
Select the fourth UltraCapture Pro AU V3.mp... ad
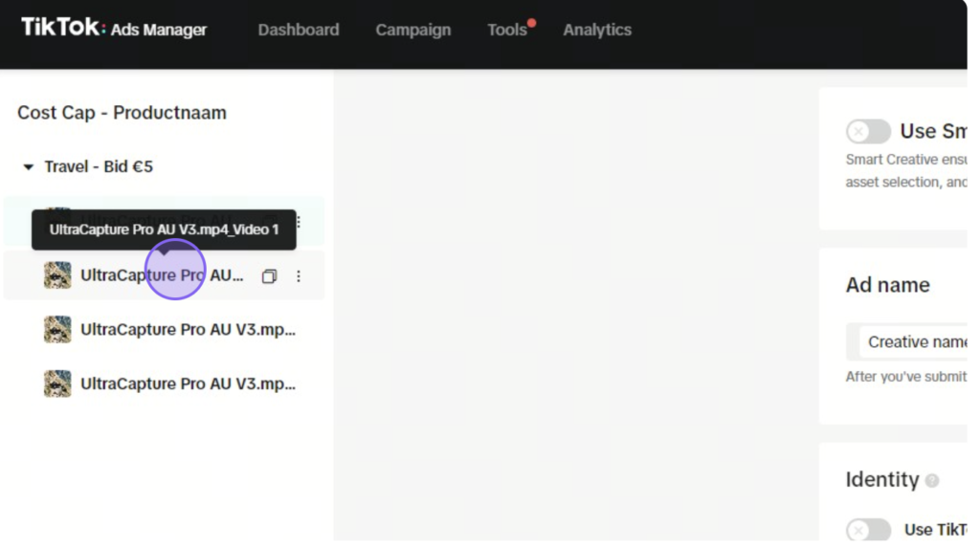(x=188, y=383)
